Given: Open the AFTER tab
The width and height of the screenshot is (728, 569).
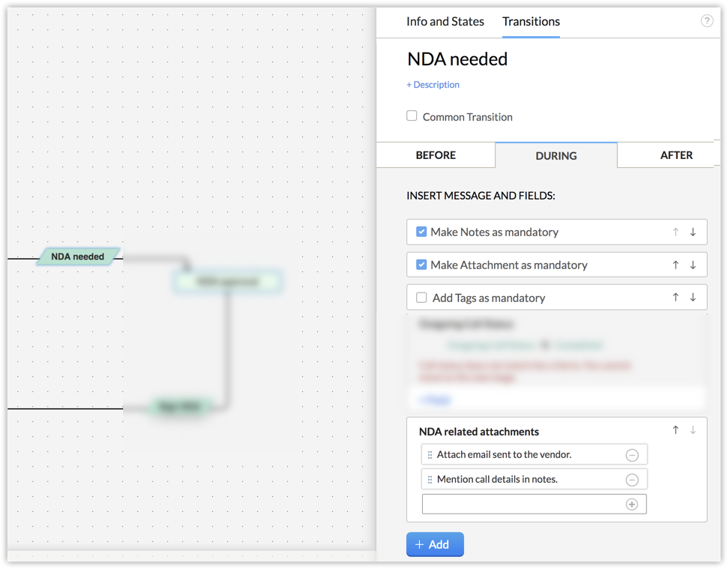Looking at the screenshot, I should coord(676,155).
